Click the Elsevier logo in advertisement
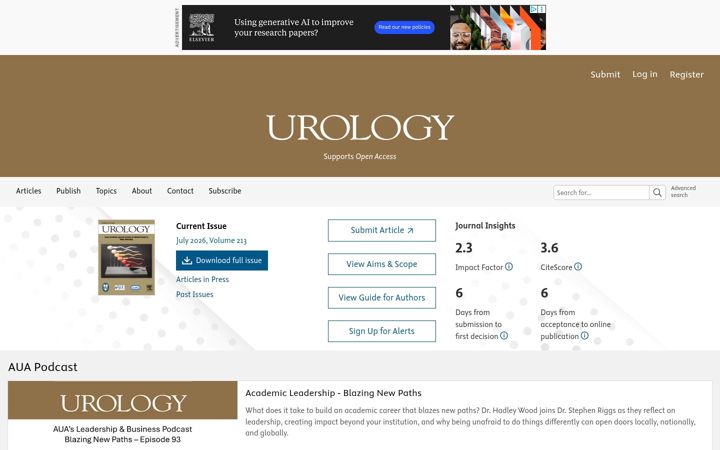 [202, 28]
